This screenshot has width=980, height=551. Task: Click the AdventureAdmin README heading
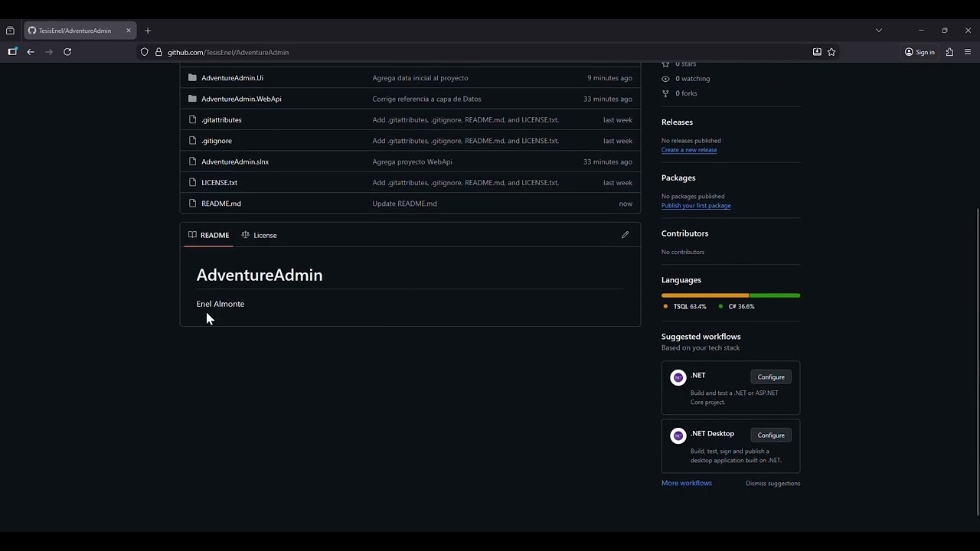(x=260, y=275)
